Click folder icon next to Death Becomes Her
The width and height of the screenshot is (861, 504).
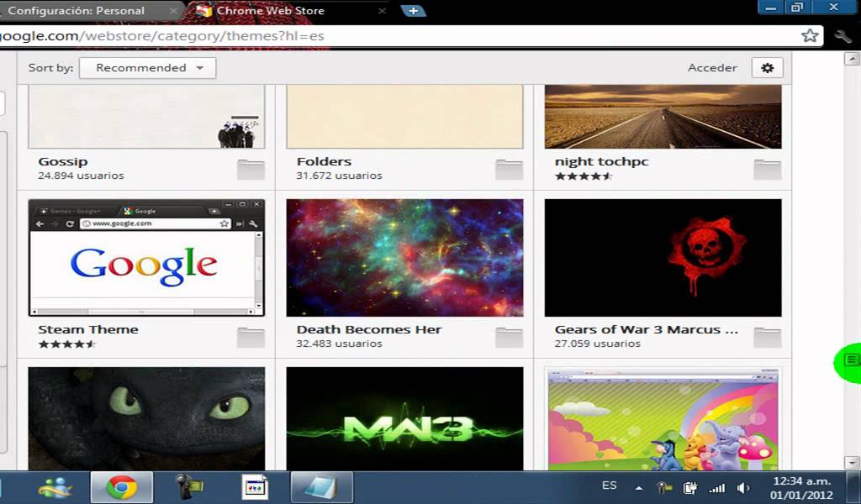click(x=509, y=338)
